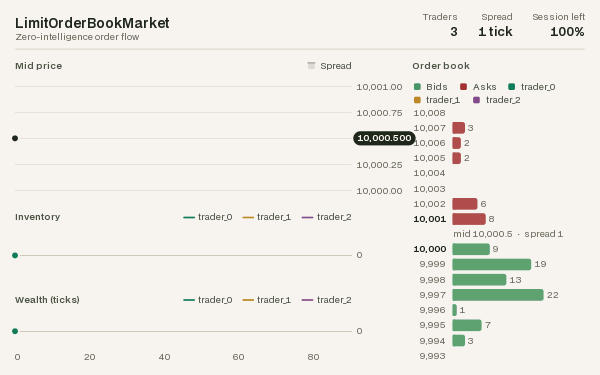Screen dimensions: 600x375
Task: Click the green Bids legend swatch
Action: click(417, 87)
